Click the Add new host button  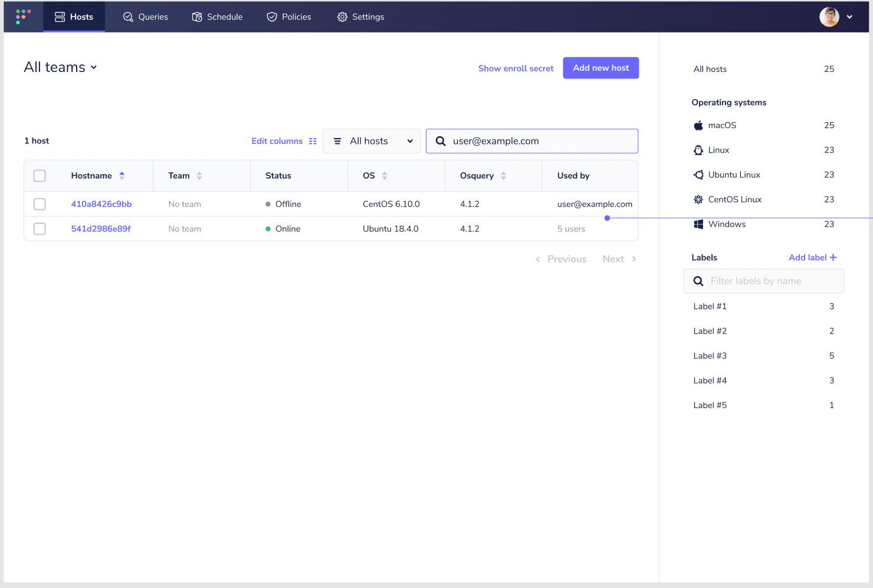pos(600,67)
